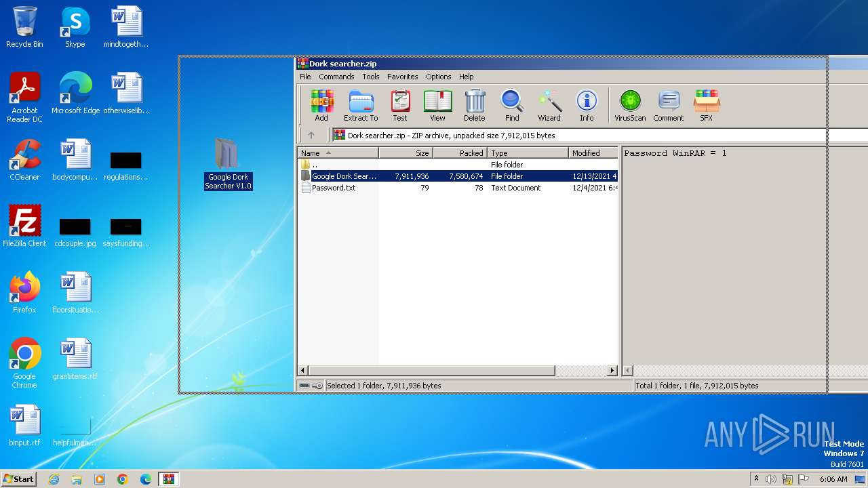Click the volume speaker tray icon
This screenshot has height=488, width=868.
point(771,479)
